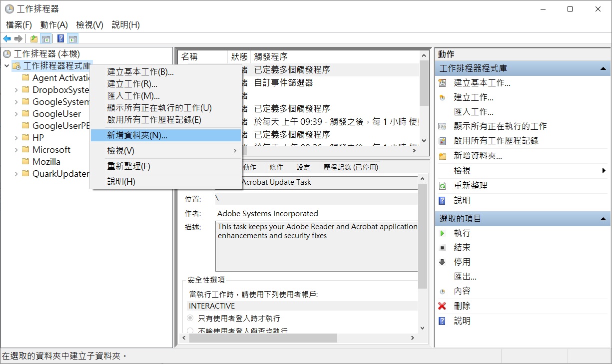Click the Up One Level folder toolbar icon

click(33, 38)
